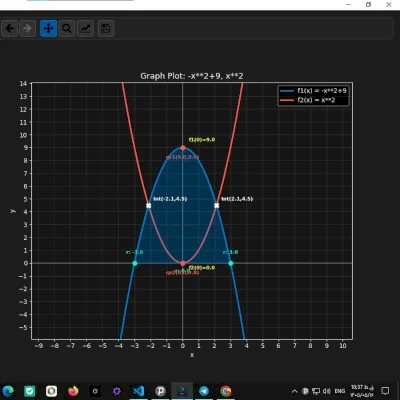The image size is (400, 400).
Task: Click the cyan root marker at x=3
Action: (x=231, y=263)
